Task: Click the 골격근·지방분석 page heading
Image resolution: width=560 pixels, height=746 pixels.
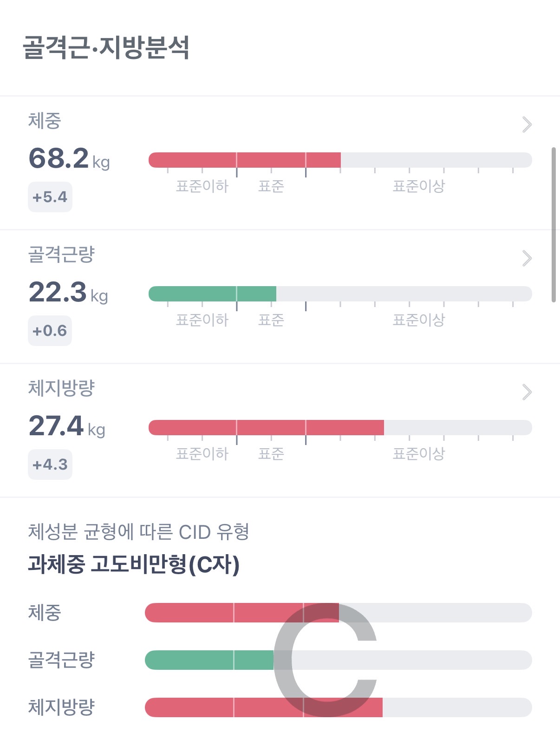Action: click(x=106, y=47)
